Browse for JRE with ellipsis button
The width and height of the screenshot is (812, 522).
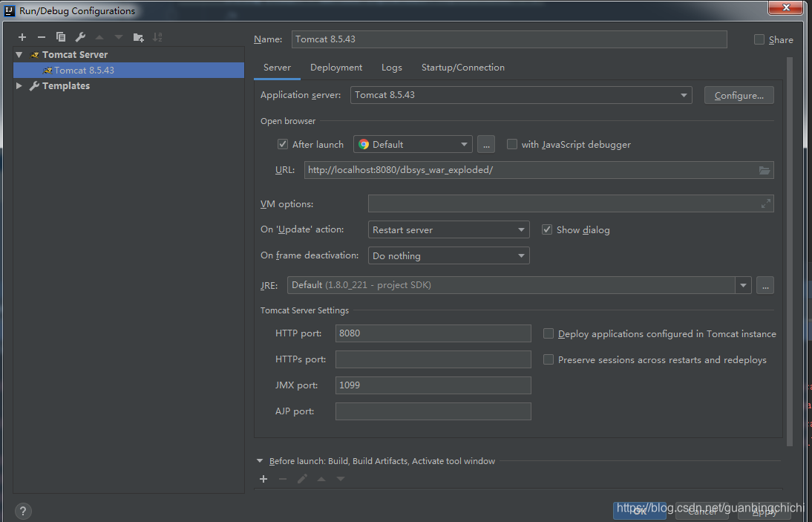[x=765, y=285]
